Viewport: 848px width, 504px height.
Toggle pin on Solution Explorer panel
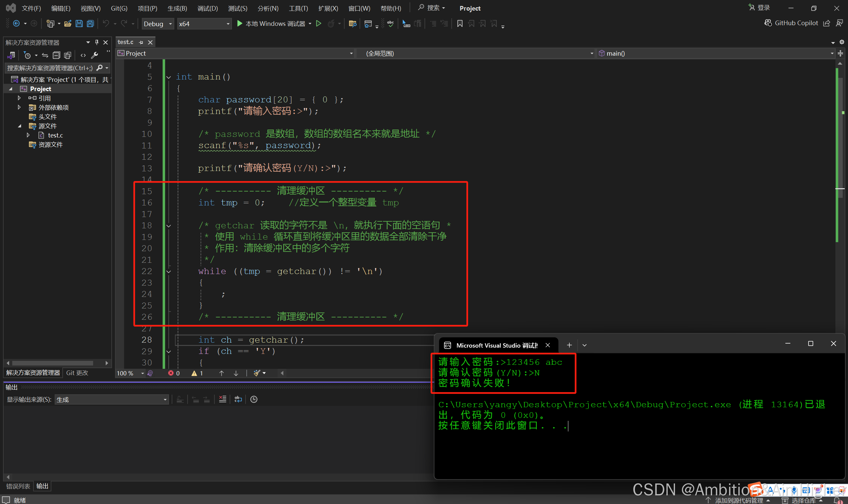(x=97, y=42)
